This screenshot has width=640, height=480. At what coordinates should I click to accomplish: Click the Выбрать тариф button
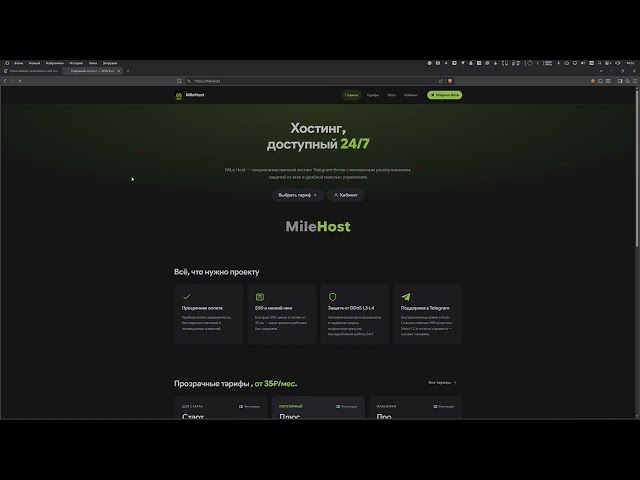[x=298, y=195]
